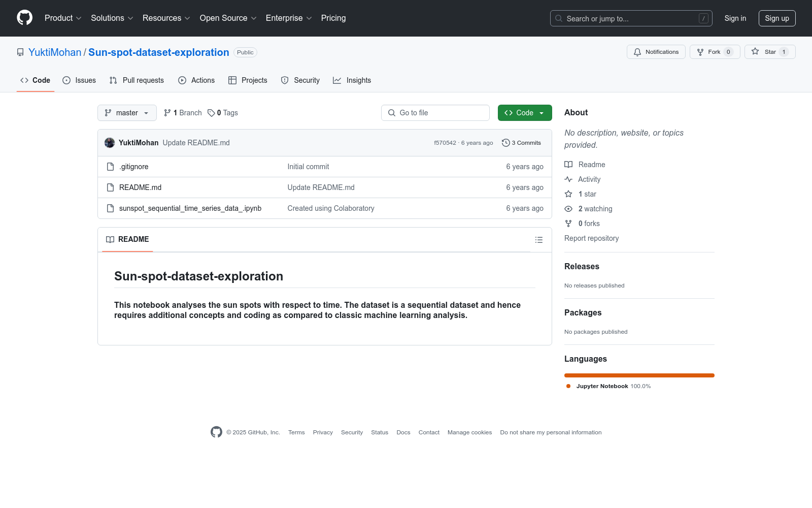Open Initial commit message link
Image resolution: width=812 pixels, height=508 pixels.
(308, 167)
